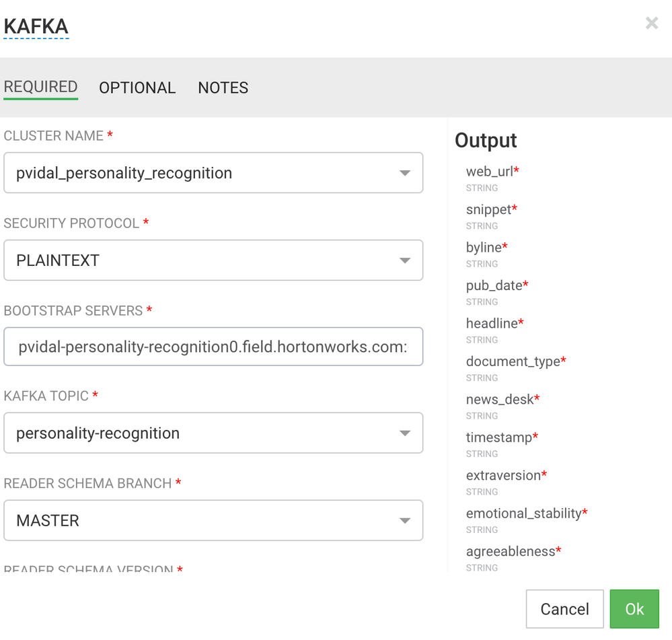Click the pub_date output field

pyautogui.click(x=494, y=285)
